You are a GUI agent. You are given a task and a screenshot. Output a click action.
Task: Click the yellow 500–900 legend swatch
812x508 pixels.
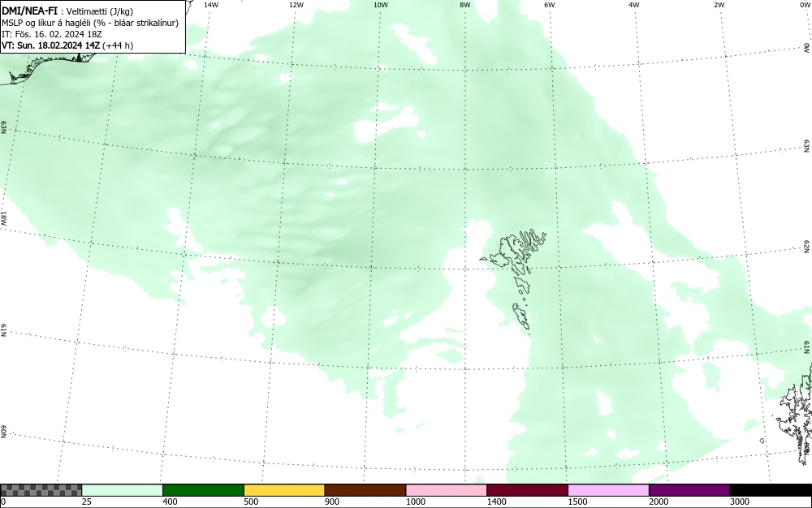[x=284, y=490]
